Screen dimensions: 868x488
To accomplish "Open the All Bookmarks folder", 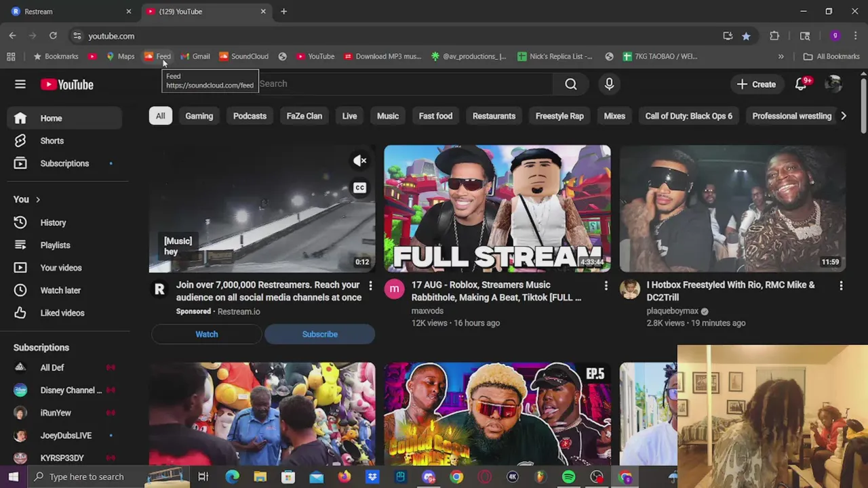I will [x=831, y=56].
